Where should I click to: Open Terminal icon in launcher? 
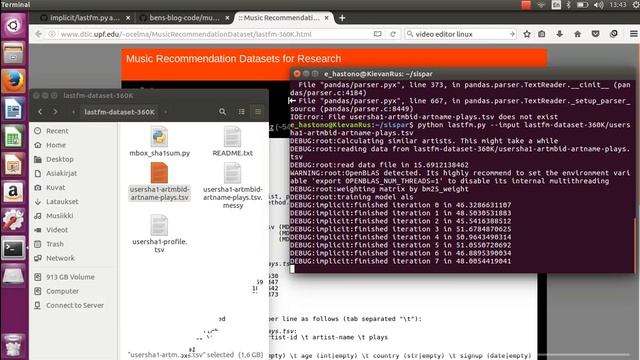pyautogui.click(x=13, y=248)
